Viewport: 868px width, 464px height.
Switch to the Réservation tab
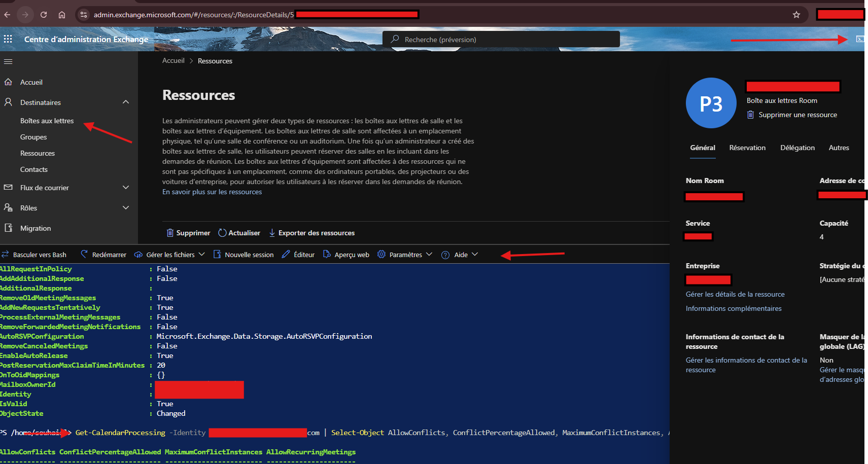[x=747, y=148]
